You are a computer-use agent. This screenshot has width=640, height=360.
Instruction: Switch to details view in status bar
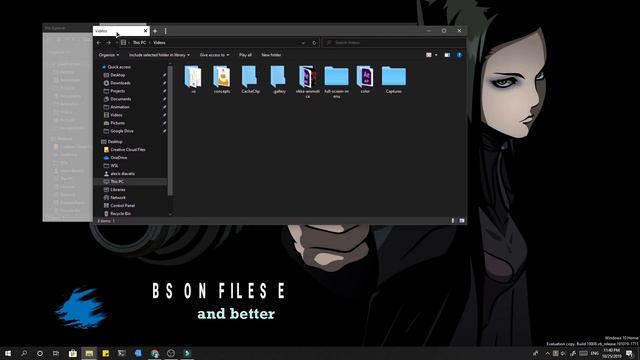click(453, 221)
